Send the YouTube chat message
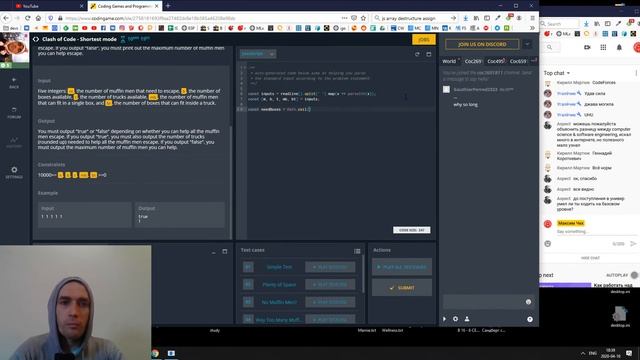 point(633,244)
